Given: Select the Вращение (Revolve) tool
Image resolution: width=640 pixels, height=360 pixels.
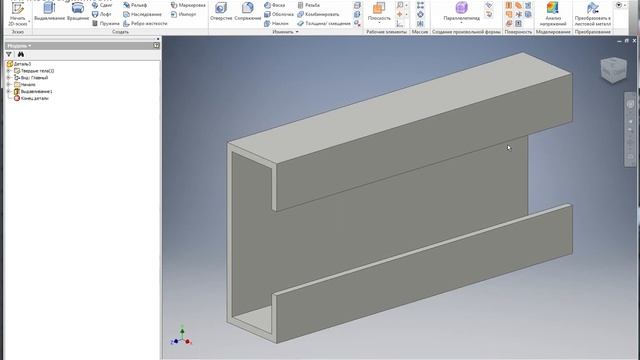Looking at the screenshot, I should point(78,11).
